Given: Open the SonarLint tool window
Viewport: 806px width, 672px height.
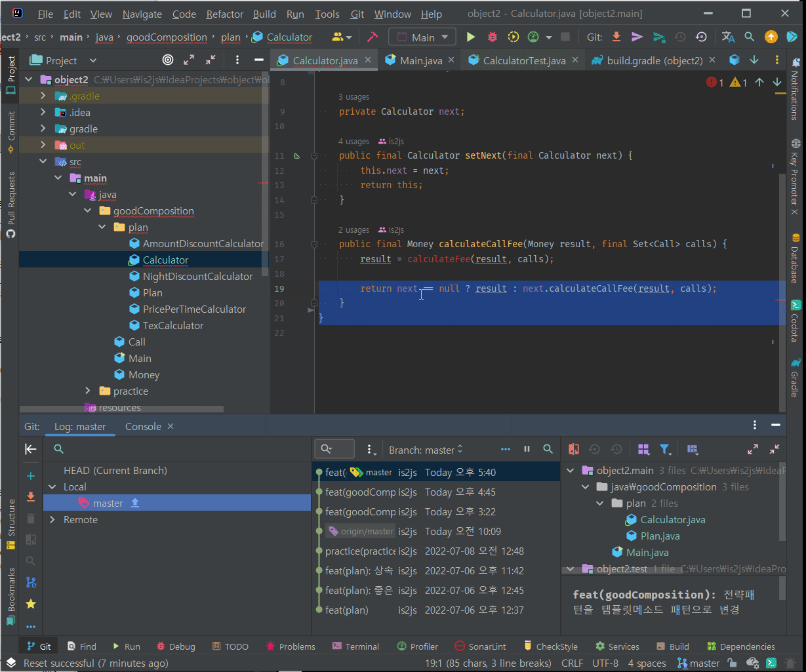Looking at the screenshot, I should click(x=481, y=646).
